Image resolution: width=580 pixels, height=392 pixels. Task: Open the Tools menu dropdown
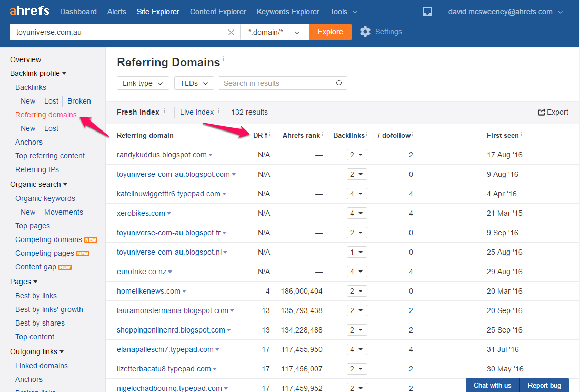(344, 12)
